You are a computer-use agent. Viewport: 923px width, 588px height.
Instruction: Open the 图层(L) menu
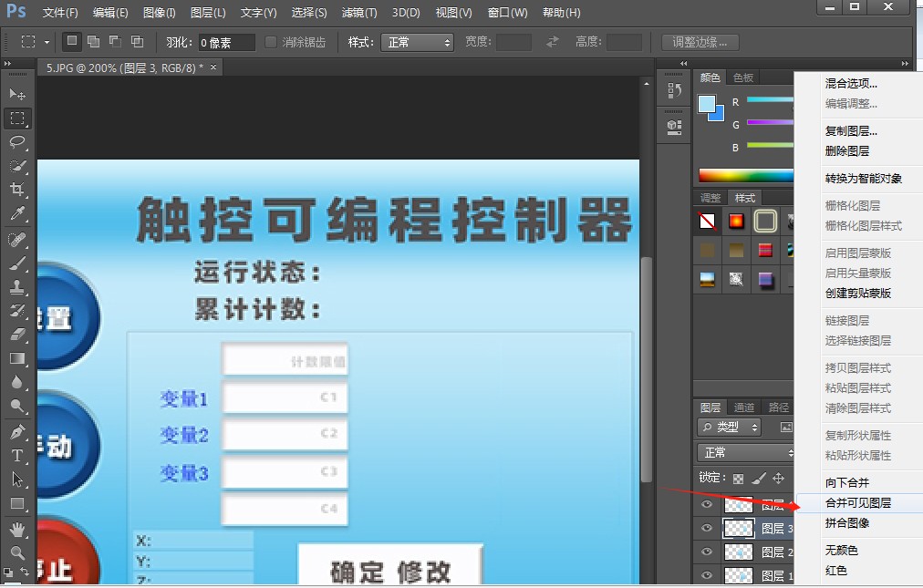point(208,13)
